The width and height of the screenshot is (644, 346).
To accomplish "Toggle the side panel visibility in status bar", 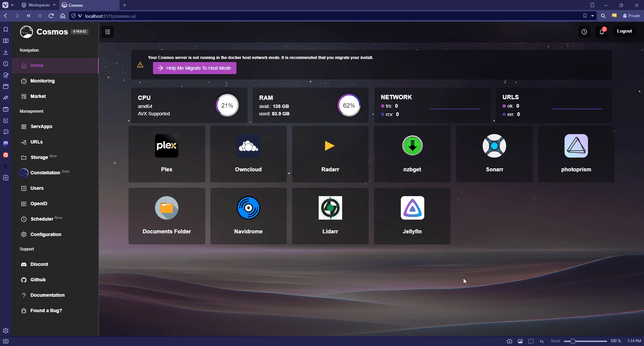I will coord(6,341).
